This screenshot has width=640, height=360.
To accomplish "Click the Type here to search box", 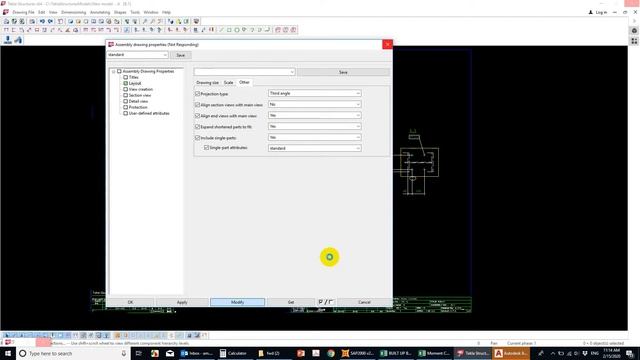I will point(72,353).
